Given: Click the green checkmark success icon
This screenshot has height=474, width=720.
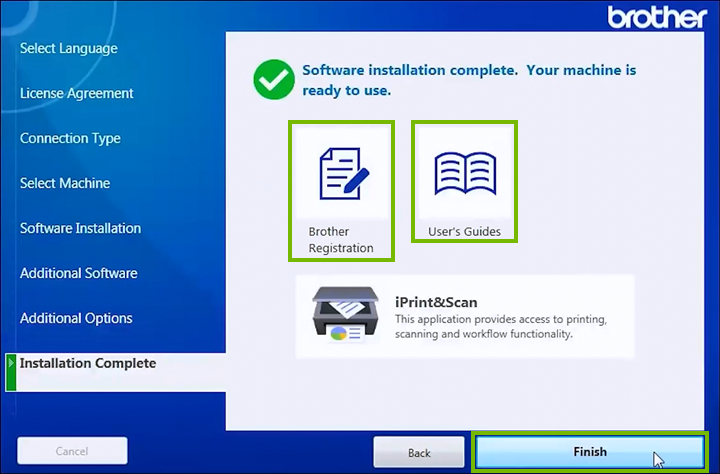Looking at the screenshot, I should click(274, 79).
